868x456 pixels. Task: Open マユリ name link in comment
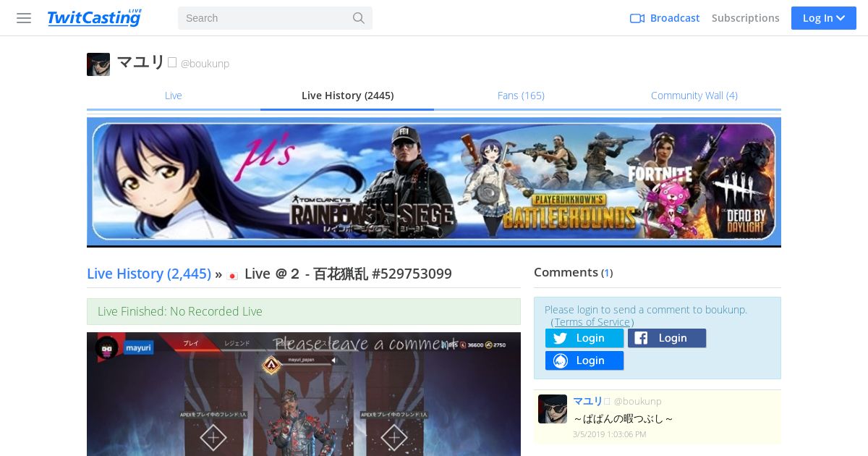[x=587, y=401]
